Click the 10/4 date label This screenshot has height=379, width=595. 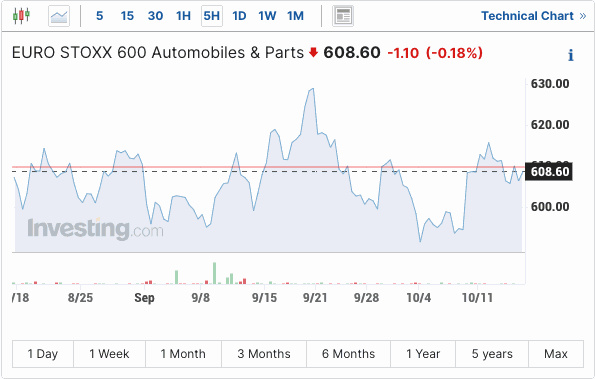click(419, 297)
